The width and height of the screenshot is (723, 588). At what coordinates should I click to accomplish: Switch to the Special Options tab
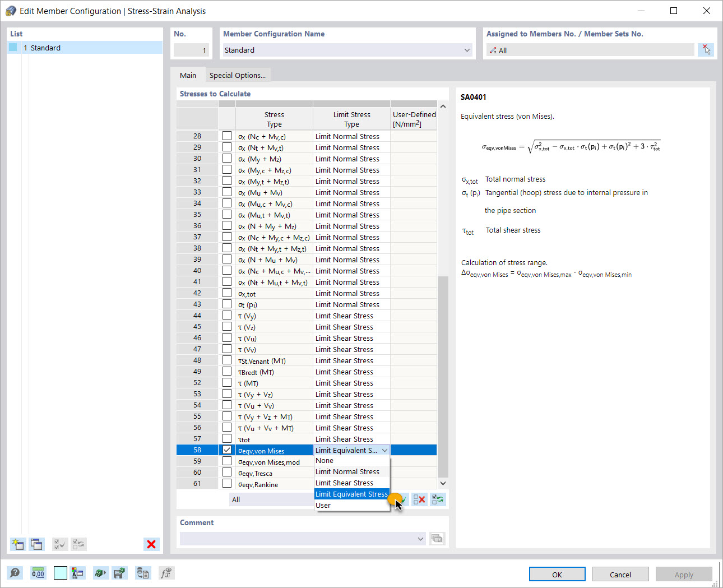[238, 75]
